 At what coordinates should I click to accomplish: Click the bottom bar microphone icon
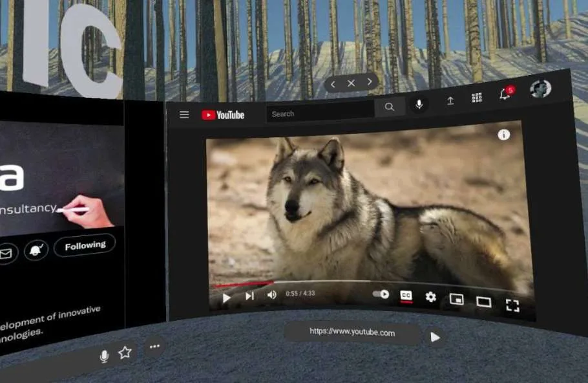(x=104, y=356)
